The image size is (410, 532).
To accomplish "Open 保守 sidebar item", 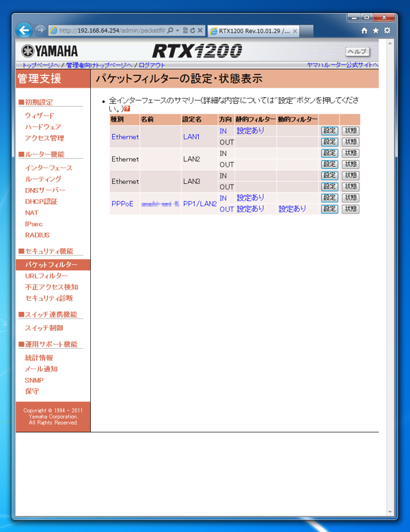I will 31,392.
